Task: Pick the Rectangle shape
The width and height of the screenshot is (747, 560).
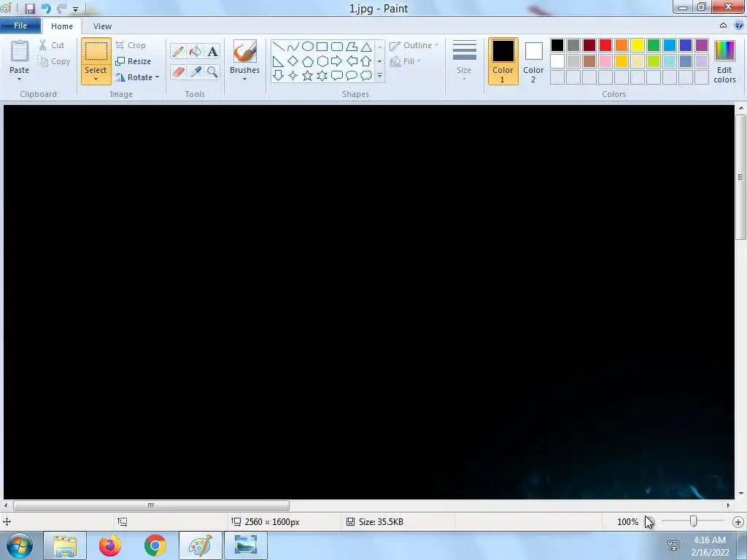Action: pos(322,46)
